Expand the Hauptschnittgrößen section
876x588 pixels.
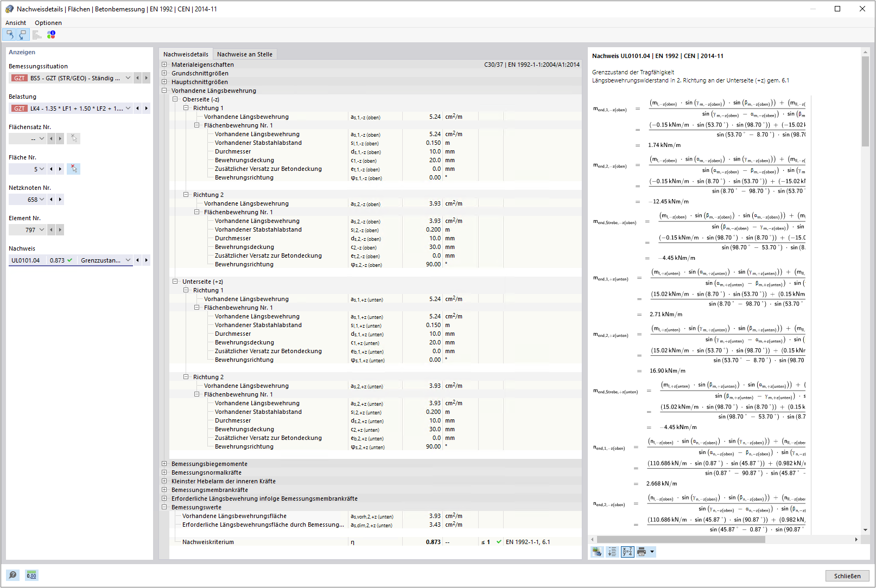164,82
